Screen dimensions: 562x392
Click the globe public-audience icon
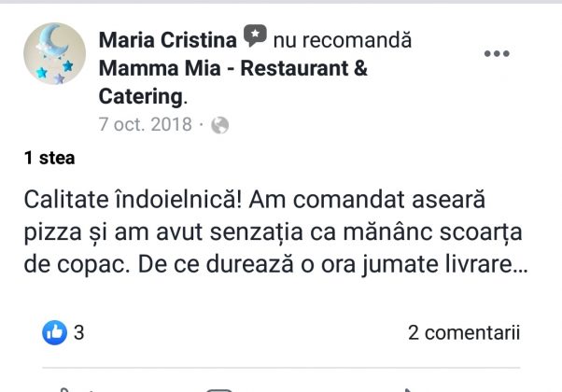click(x=219, y=125)
